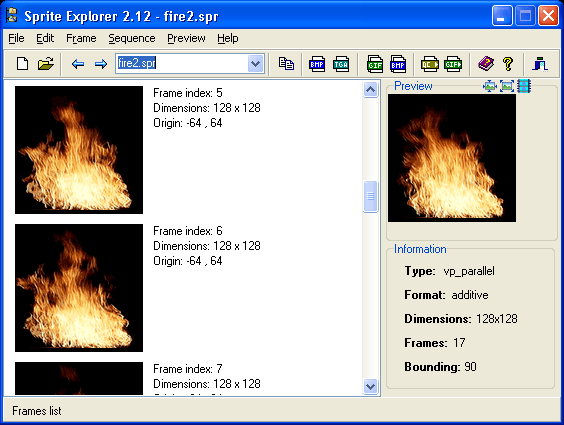Save frame as BMP icon
This screenshot has height=425, width=564.
pyautogui.click(x=317, y=64)
